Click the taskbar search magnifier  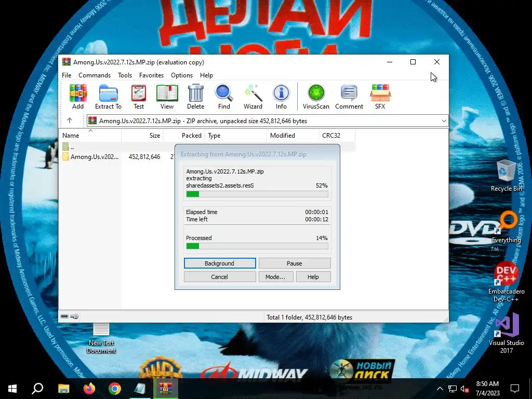pyautogui.click(x=37, y=389)
